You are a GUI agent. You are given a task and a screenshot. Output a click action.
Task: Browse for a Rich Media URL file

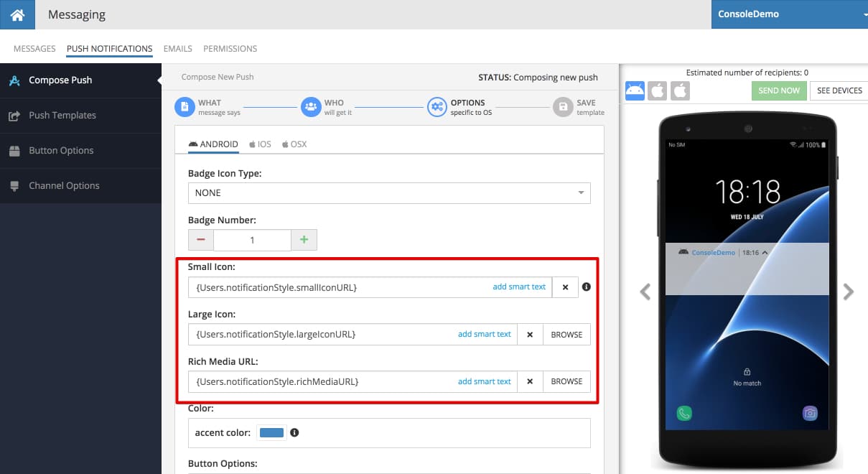[x=566, y=381]
